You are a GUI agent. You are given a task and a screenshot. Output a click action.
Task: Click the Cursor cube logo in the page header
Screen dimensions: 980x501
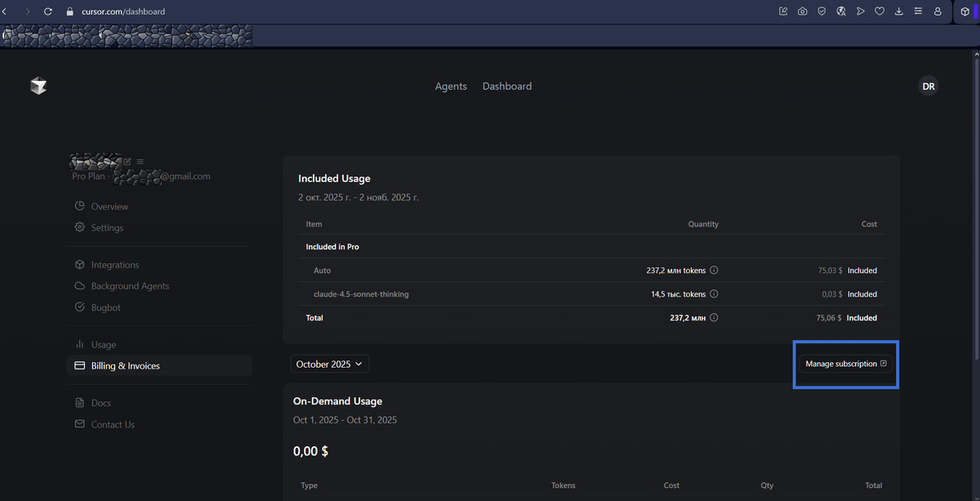(x=38, y=86)
